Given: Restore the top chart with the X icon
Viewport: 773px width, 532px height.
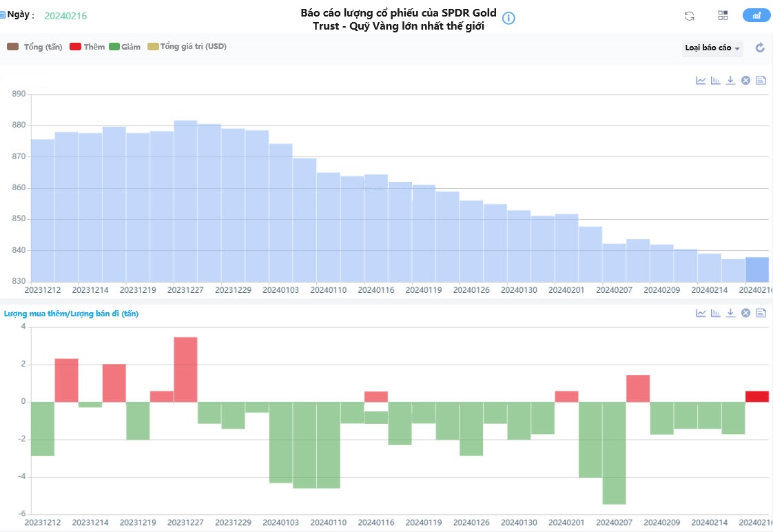Looking at the screenshot, I should [746, 81].
